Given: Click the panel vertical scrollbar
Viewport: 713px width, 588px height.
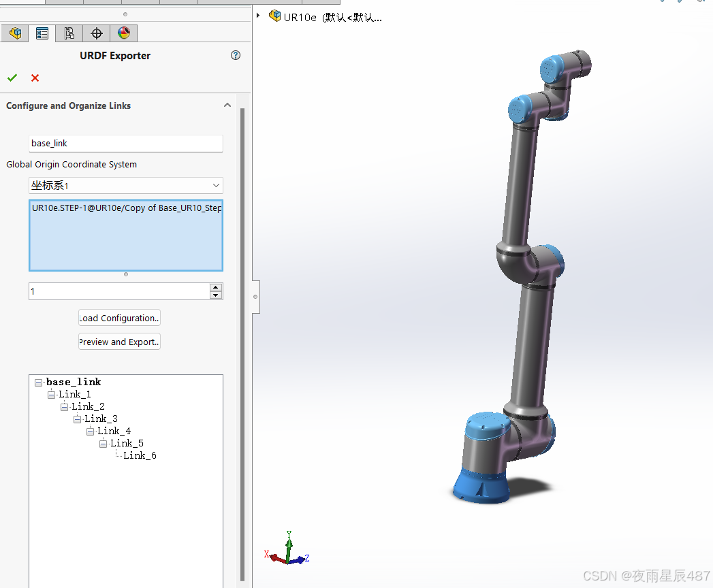Looking at the screenshot, I should pos(242,344).
